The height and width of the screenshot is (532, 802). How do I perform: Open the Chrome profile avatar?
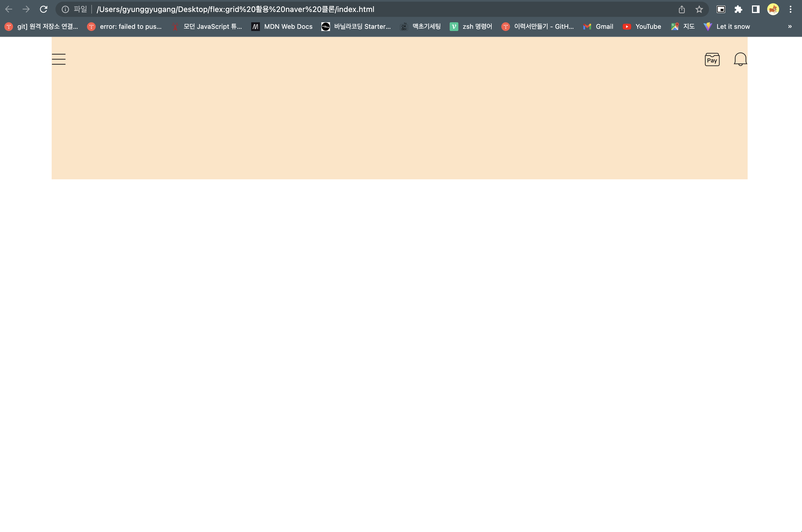(773, 9)
